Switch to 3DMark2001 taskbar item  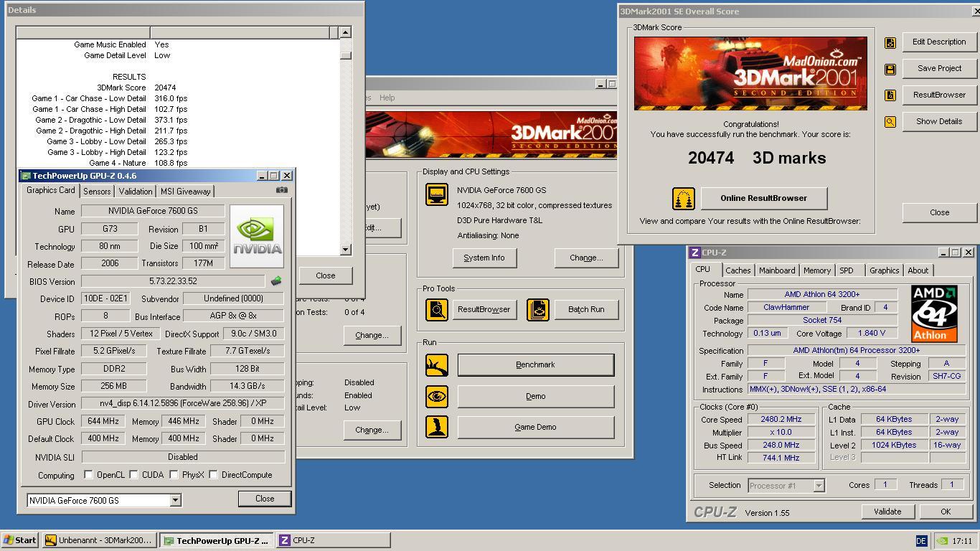pos(99,540)
